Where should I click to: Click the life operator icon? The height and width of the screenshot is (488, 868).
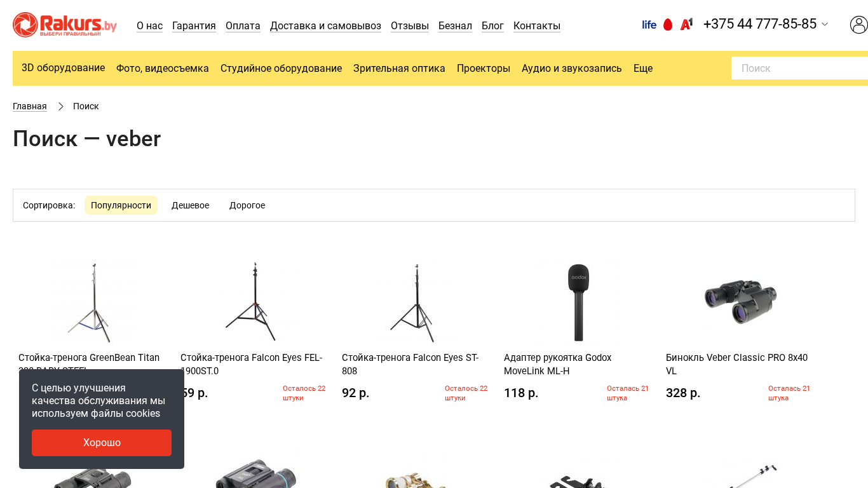click(649, 25)
